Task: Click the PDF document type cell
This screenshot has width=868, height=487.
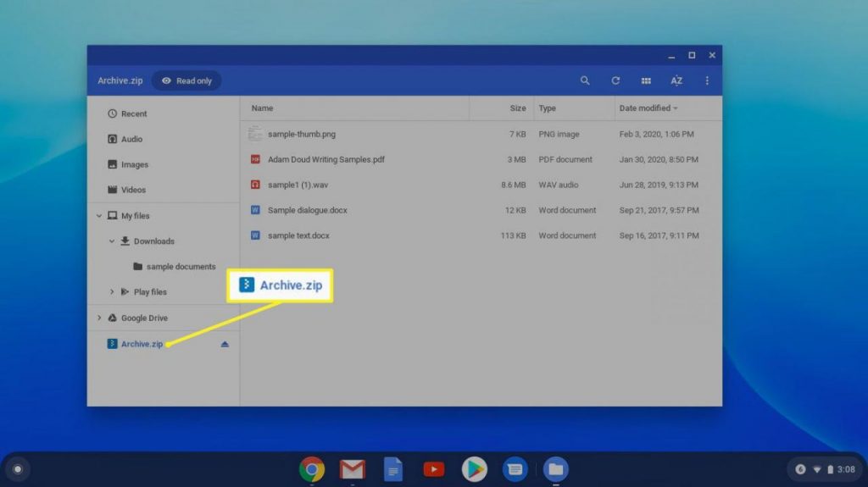Action: point(565,159)
